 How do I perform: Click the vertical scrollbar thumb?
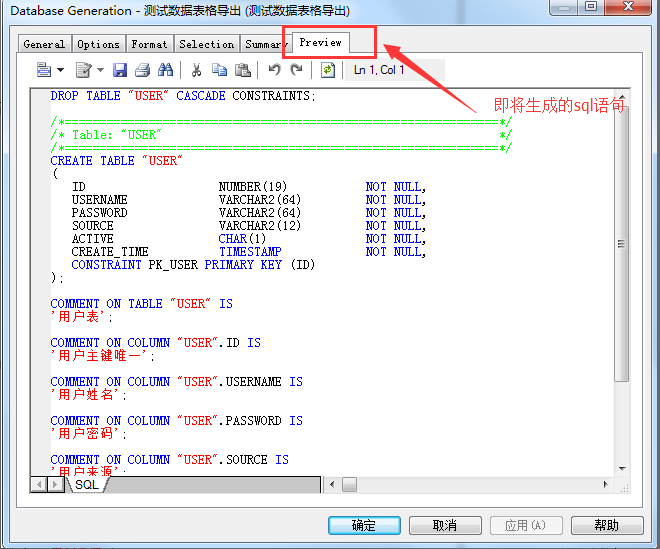(x=621, y=244)
